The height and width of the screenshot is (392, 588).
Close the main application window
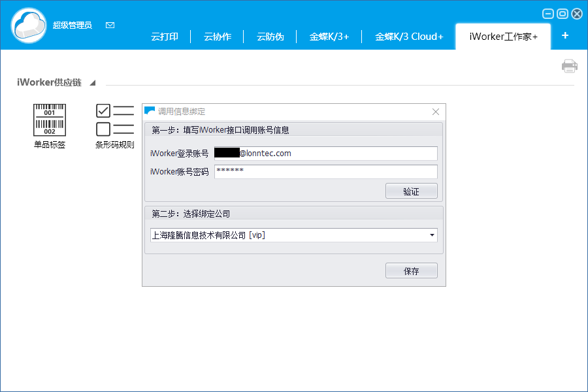tap(577, 14)
